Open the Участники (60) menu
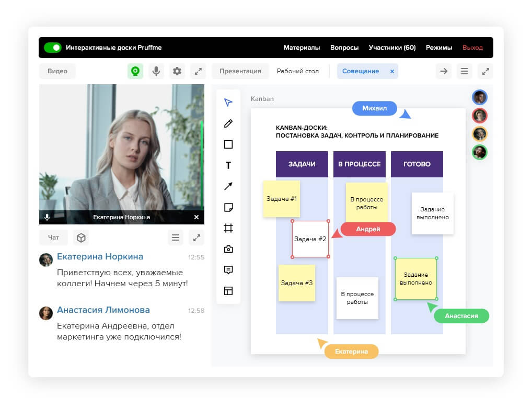532x407 pixels. coord(392,48)
